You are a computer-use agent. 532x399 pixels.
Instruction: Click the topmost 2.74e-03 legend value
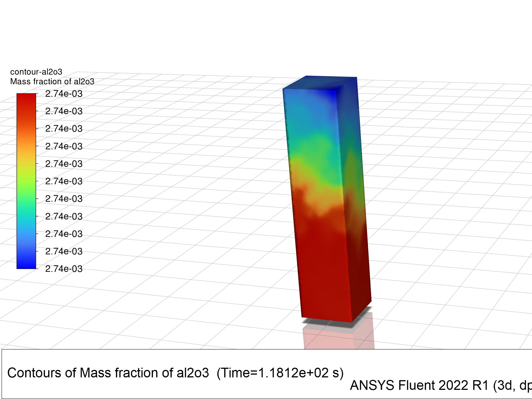(64, 94)
